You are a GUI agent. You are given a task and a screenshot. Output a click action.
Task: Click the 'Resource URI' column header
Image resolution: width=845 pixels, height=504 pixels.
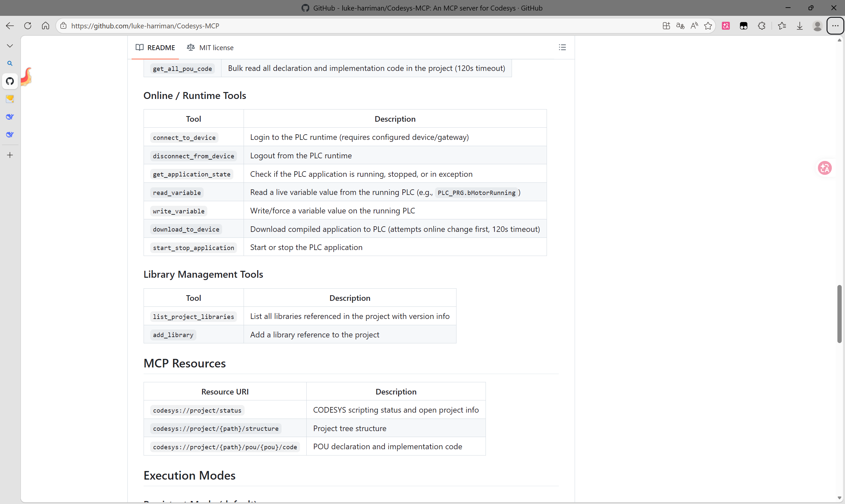coord(225,392)
